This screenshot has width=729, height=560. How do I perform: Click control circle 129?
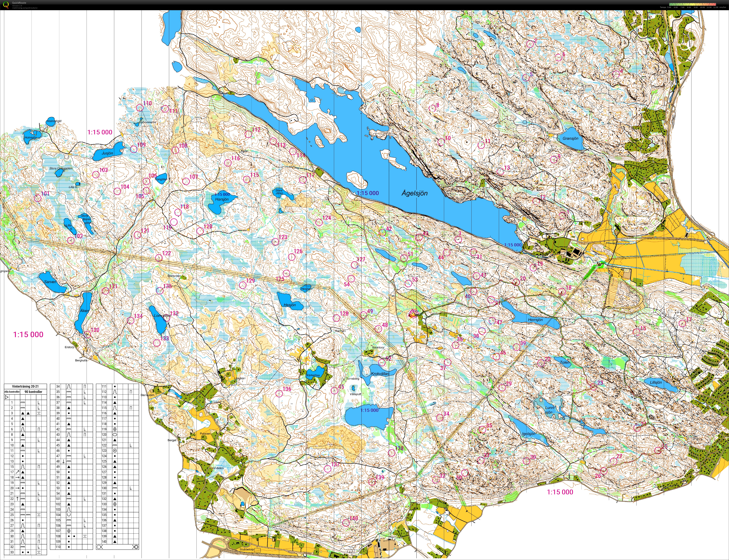tap(243, 285)
